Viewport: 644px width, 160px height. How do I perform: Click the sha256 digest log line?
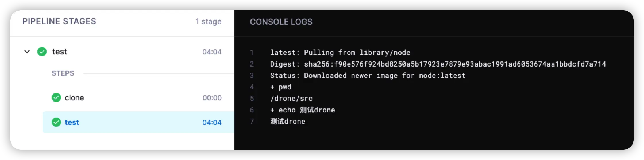click(438, 64)
